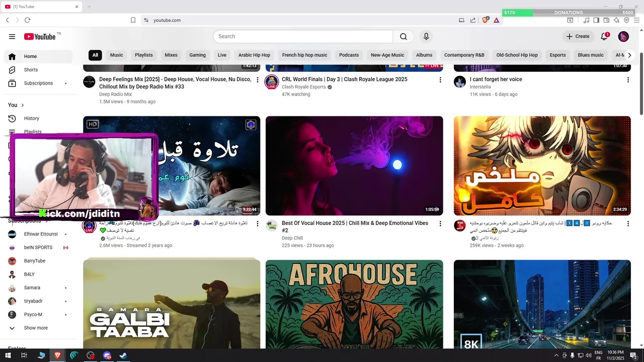Viewport: 644px width, 362px height.
Task: Select the Esports filter chip
Action: [557, 55]
